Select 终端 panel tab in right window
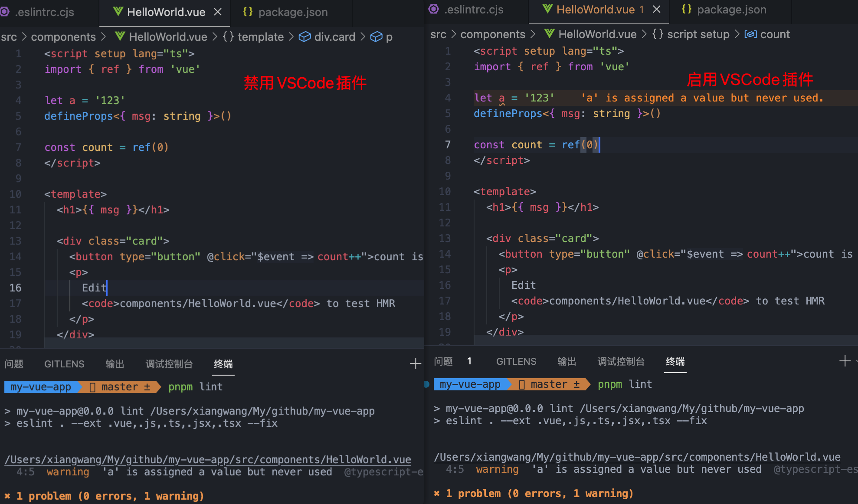858x504 pixels. (x=675, y=361)
